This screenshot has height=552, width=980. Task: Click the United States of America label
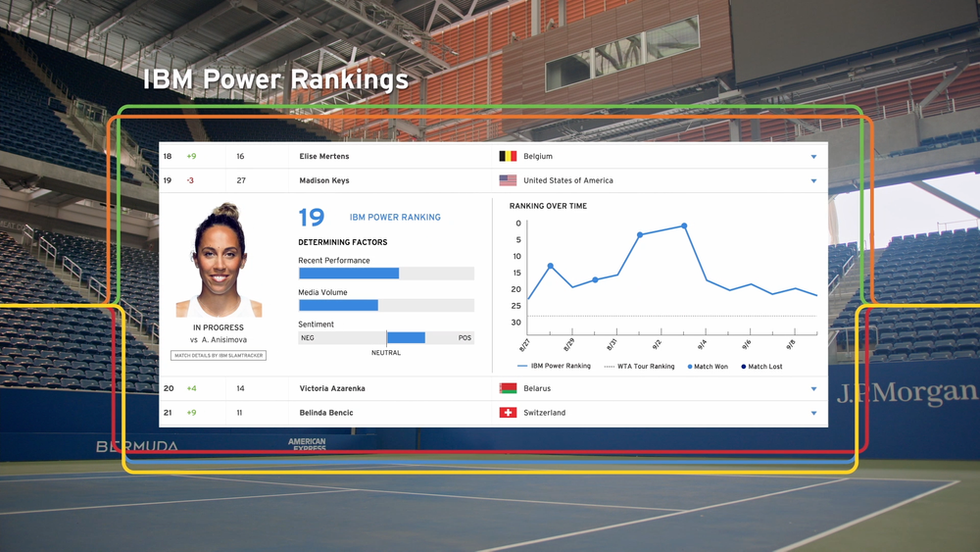568,180
